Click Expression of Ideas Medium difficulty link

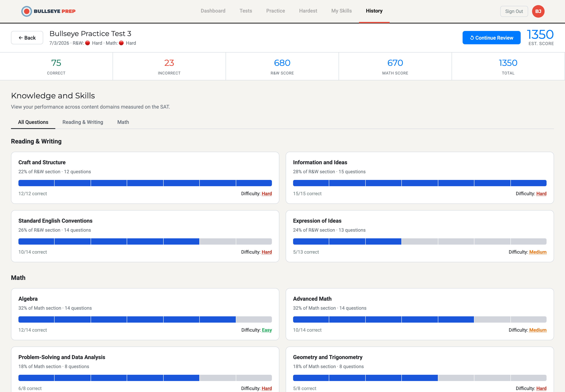pyautogui.click(x=538, y=252)
